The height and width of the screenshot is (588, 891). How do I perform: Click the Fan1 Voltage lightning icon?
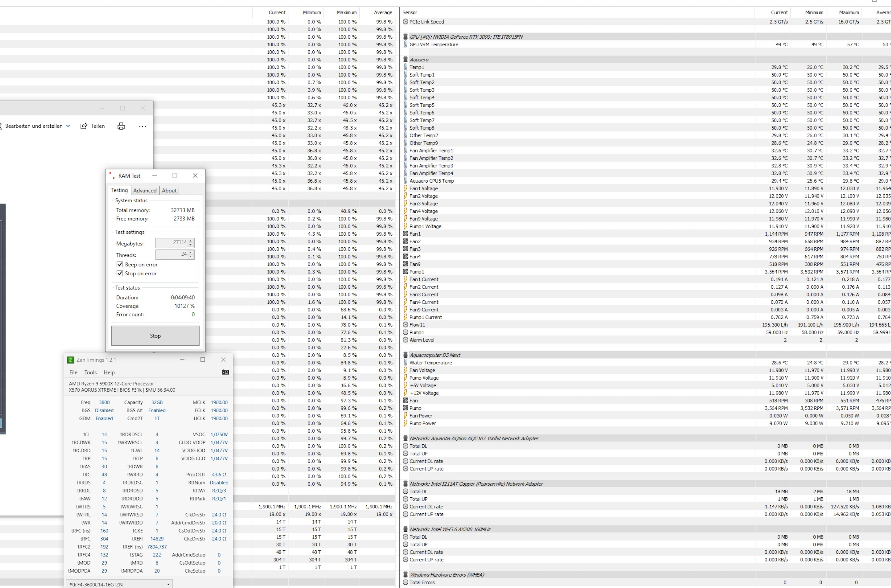click(x=405, y=188)
